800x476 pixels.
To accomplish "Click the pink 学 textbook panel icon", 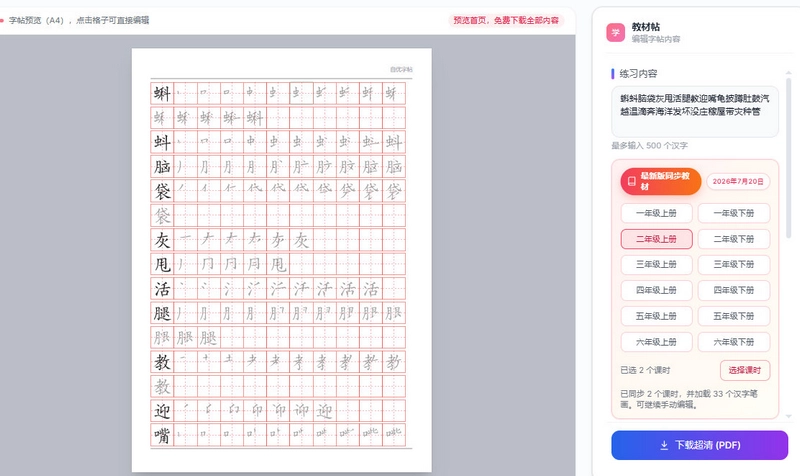I will 615,33.
